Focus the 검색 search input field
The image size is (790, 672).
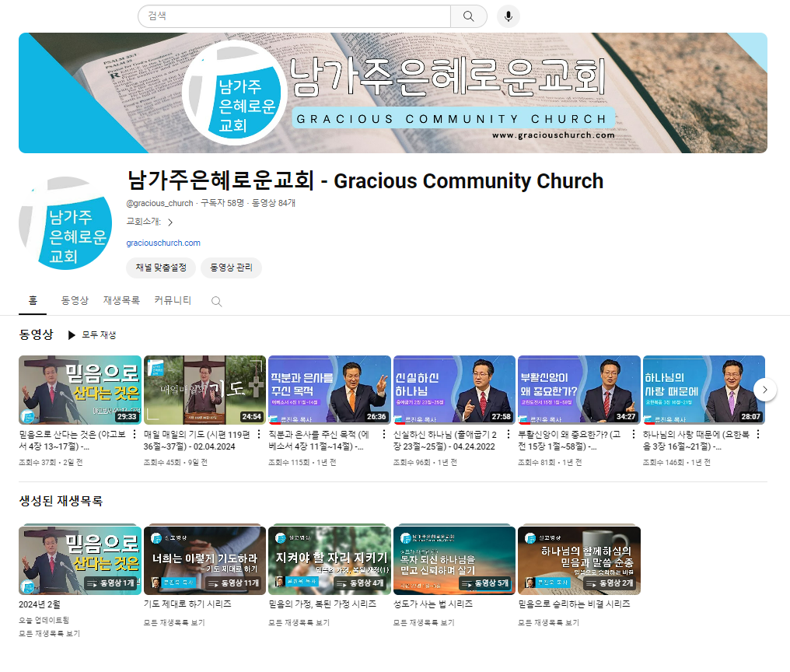coord(295,16)
